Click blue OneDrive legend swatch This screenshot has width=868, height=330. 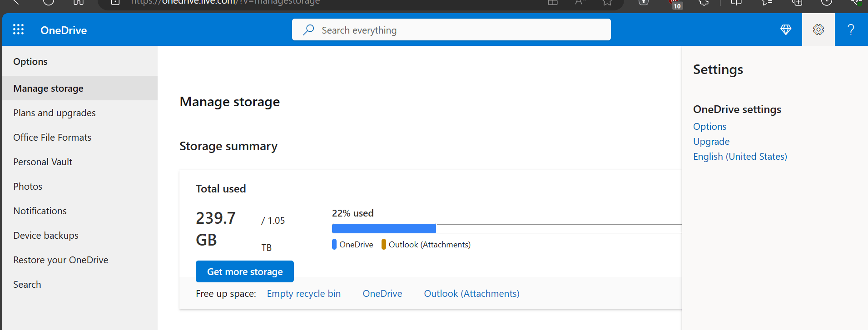[334, 244]
